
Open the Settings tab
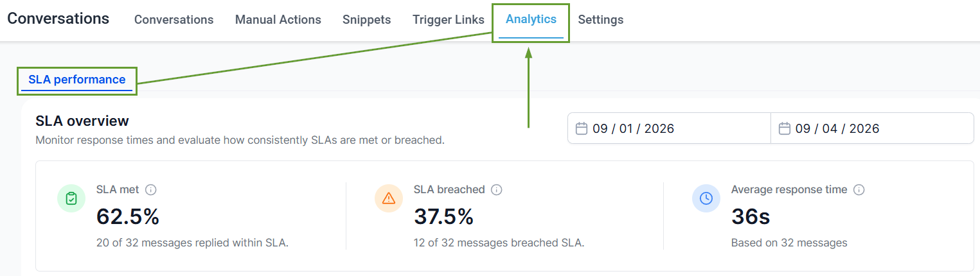tap(601, 20)
